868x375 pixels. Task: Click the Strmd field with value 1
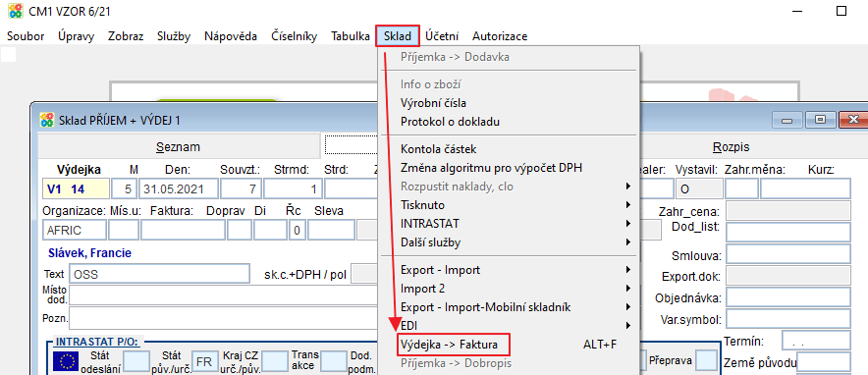coord(294,189)
